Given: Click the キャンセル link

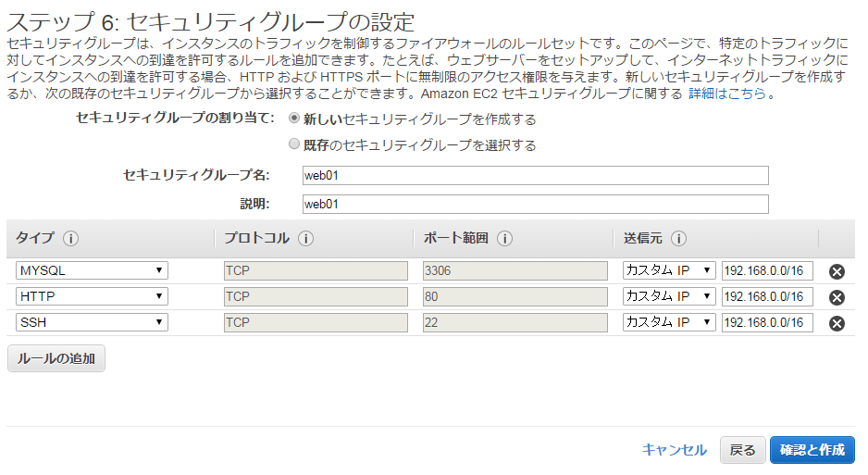Looking at the screenshot, I should 675,450.
